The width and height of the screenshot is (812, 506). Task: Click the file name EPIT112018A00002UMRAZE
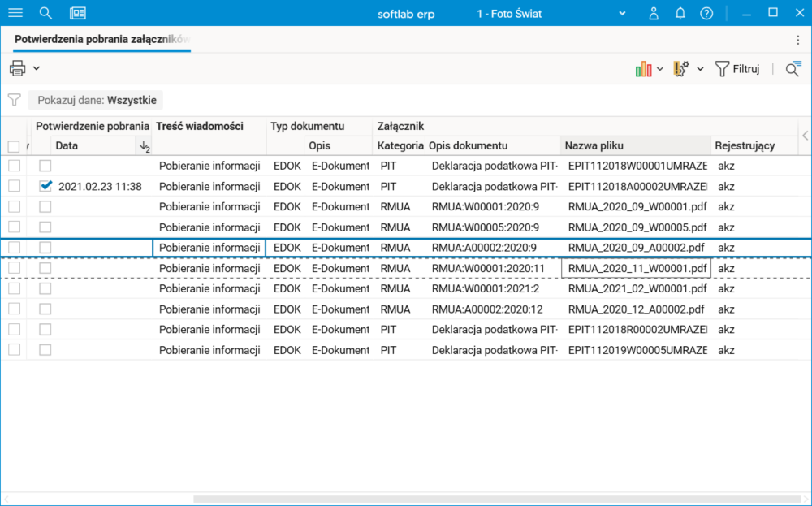pos(637,187)
